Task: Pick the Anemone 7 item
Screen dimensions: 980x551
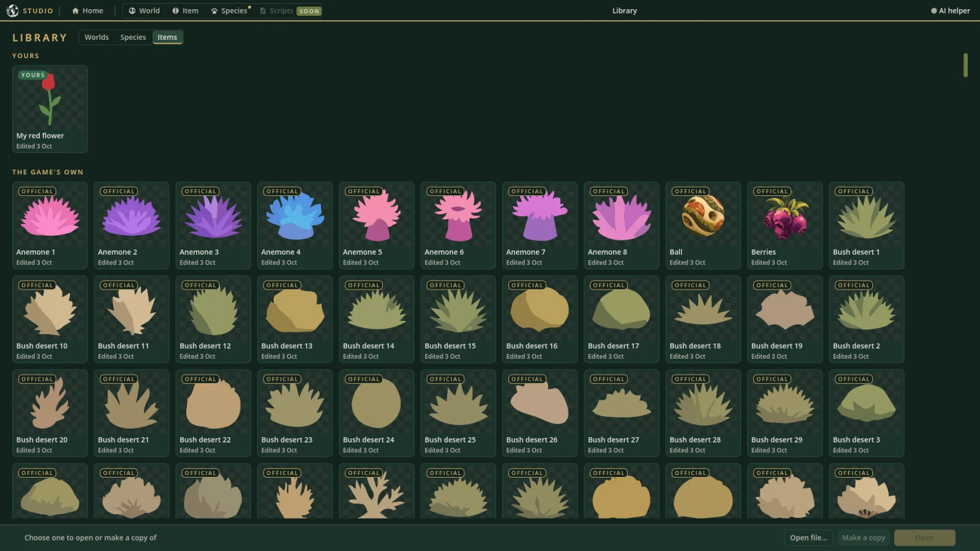Action: [540, 225]
